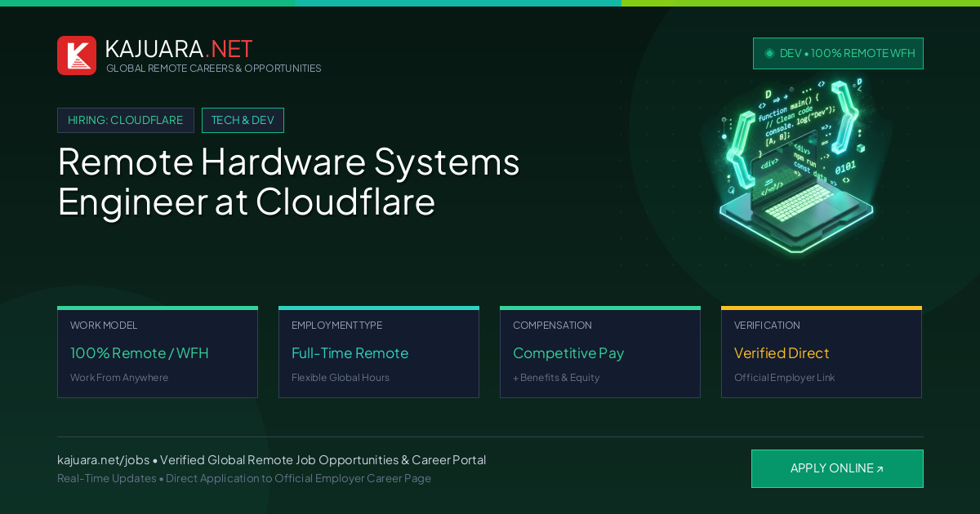Click the 'Work From Anywhere' text
This screenshot has width=980, height=514.
(x=119, y=378)
